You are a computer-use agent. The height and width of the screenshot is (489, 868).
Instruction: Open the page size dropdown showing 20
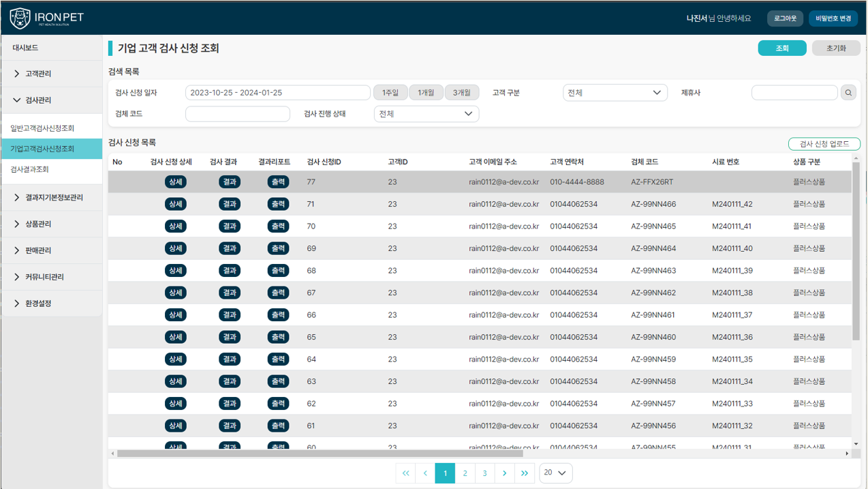[x=555, y=473]
